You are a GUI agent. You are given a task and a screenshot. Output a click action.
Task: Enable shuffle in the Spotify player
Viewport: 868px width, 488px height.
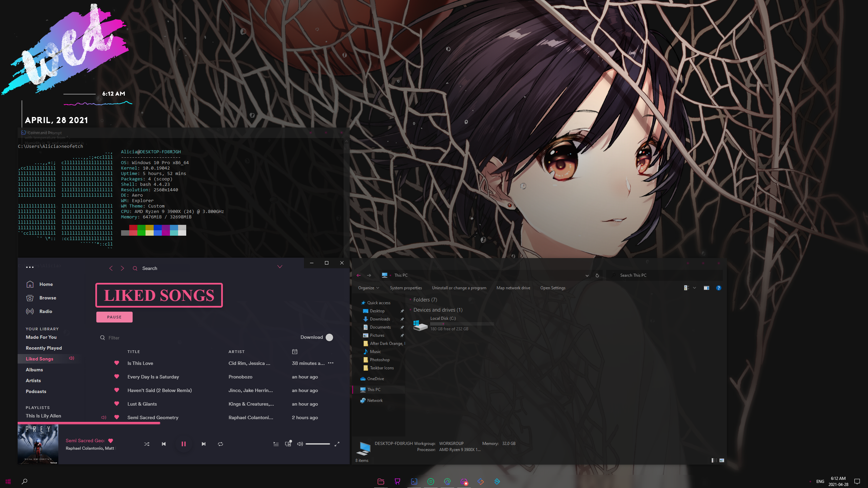147,444
